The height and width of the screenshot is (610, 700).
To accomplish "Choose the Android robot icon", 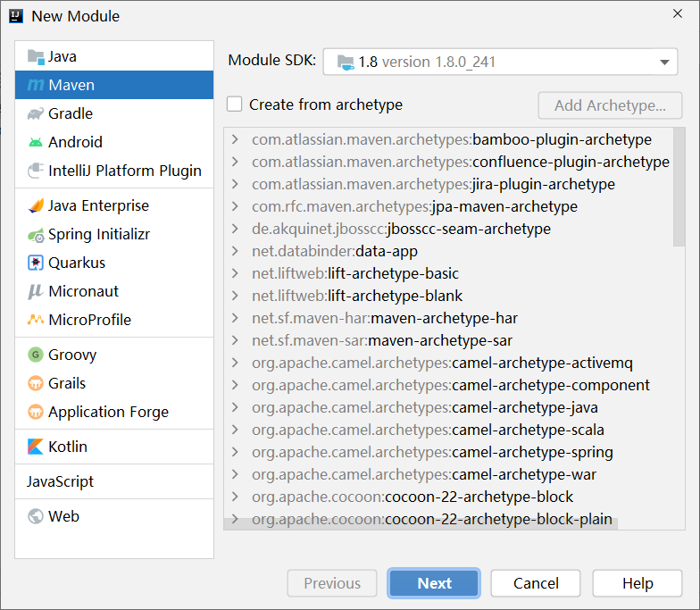I will click(x=36, y=143).
